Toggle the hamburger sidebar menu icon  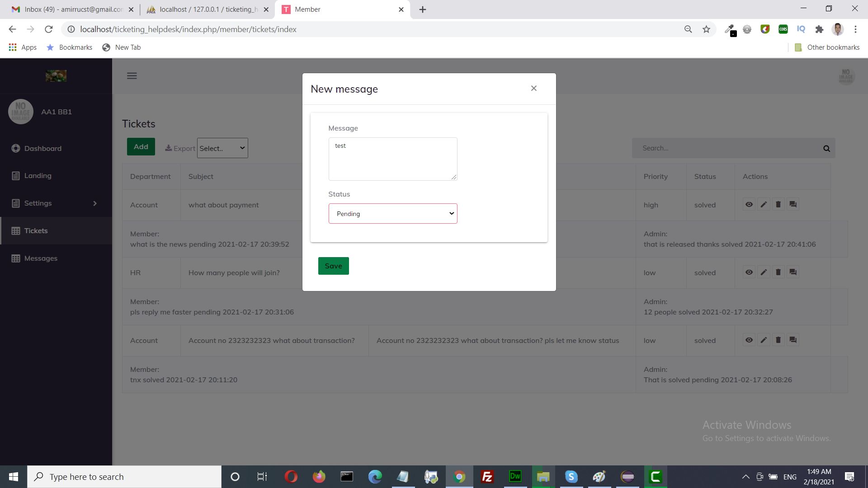(132, 76)
